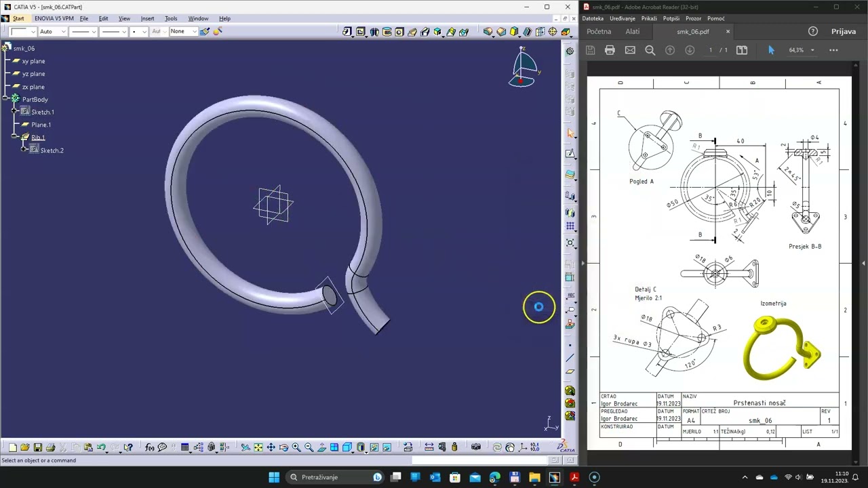Screen dimensions: 868x488
Task: Click the Prijava sign-in button
Action: pos(844,31)
